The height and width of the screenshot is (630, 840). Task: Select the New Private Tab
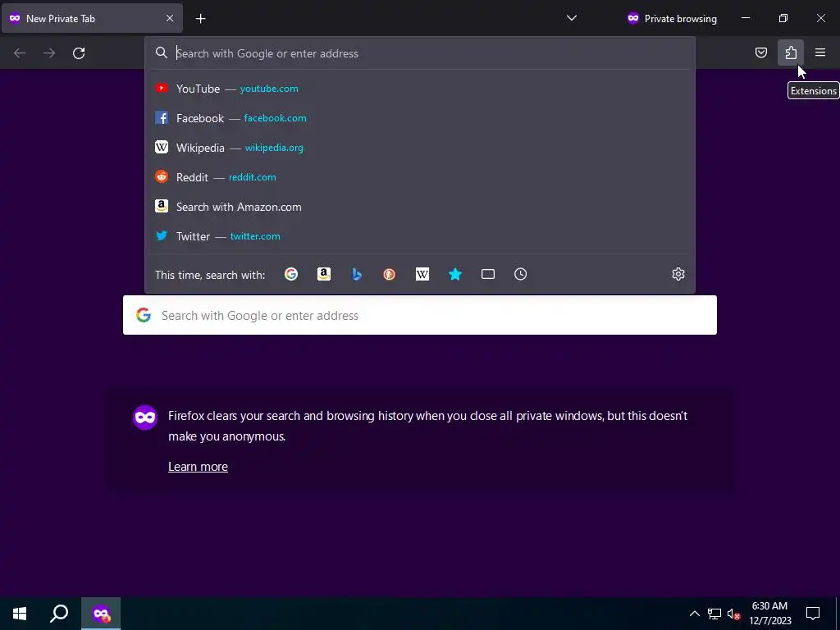point(92,19)
